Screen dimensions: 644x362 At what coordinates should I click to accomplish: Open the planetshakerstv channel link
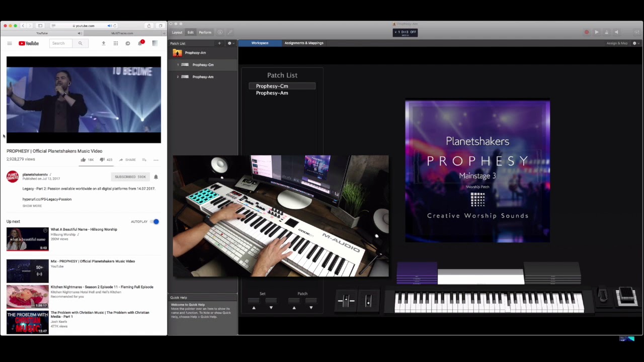[35, 174]
